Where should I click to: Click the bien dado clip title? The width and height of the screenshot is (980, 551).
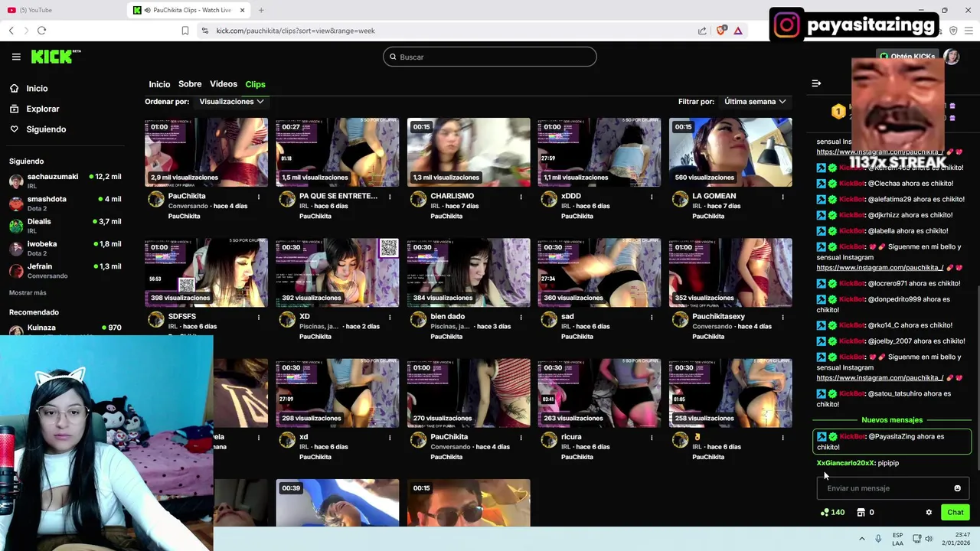[x=448, y=316]
